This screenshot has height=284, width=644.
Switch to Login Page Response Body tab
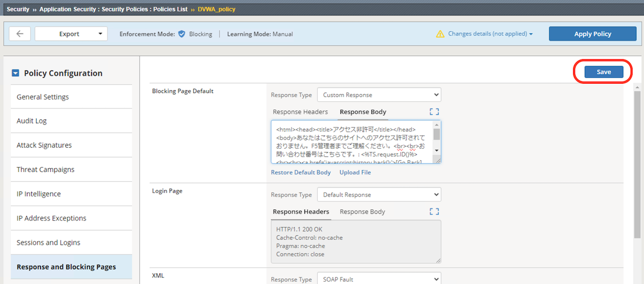pos(363,212)
